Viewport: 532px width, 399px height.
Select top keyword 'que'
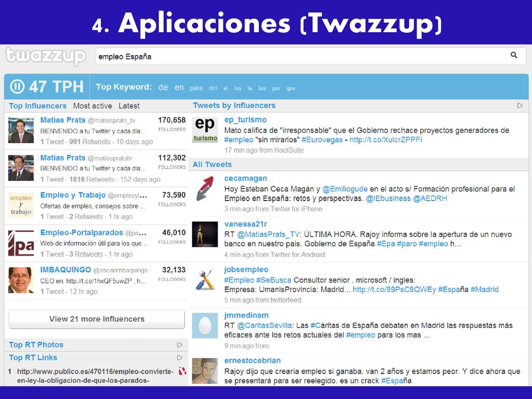(x=291, y=88)
